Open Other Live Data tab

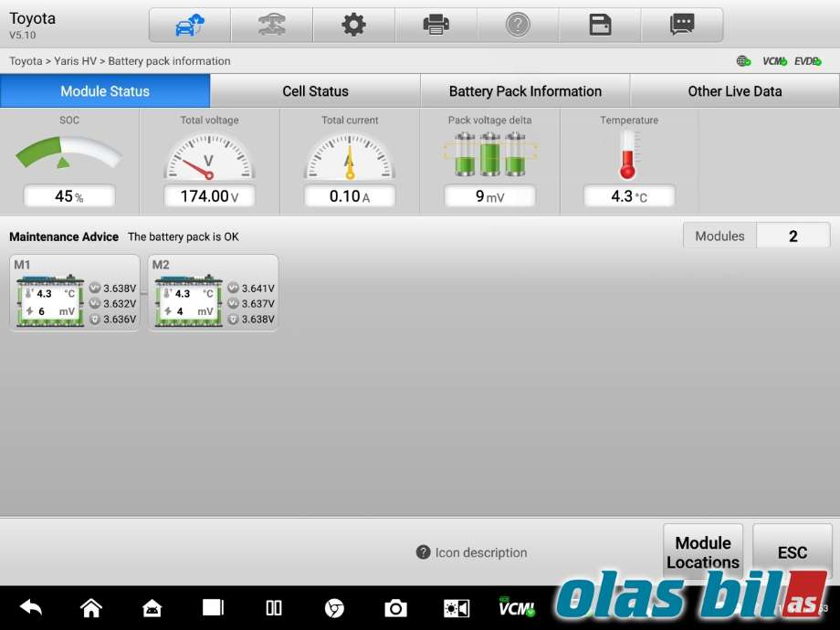[x=735, y=91]
